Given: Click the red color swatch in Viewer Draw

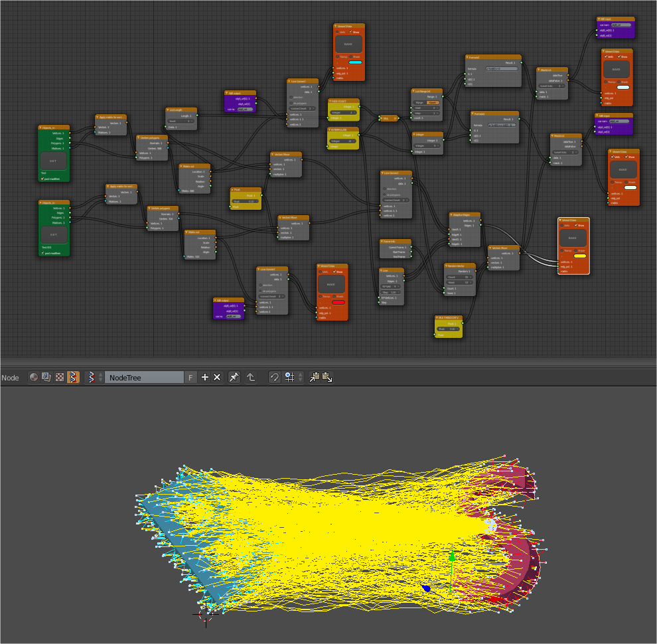Looking at the screenshot, I should click(x=338, y=302).
